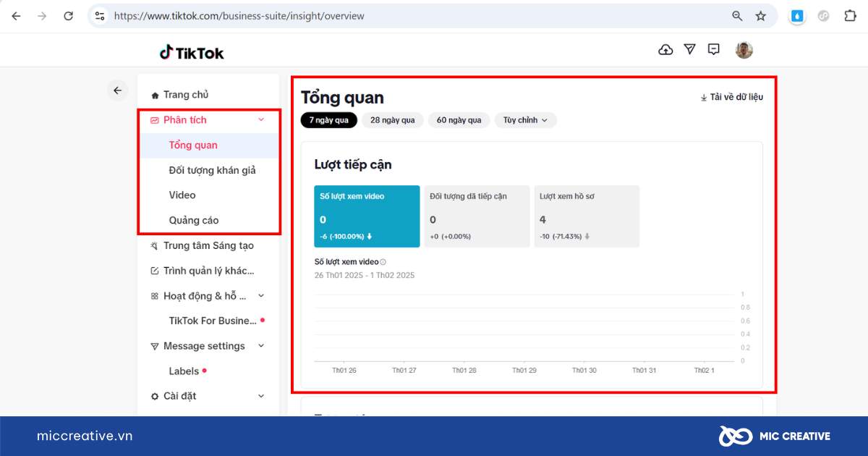Click the TikTok logo
This screenshot has height=456, width=868.
(x=192, y=52)
